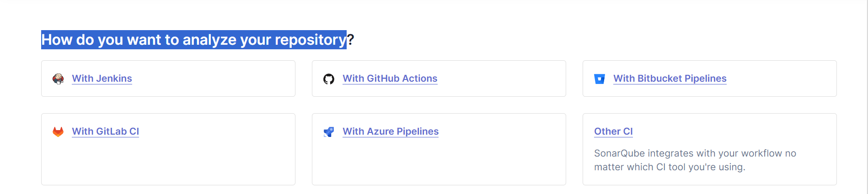Open the Other CI link

click(x=613, y=131)
